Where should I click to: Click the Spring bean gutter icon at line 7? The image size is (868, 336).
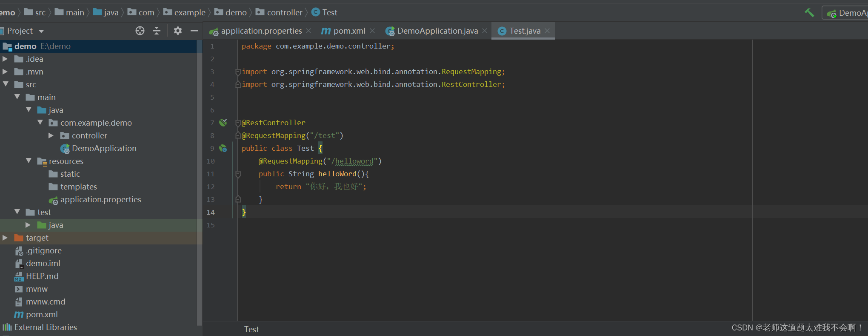click(223, 123)
